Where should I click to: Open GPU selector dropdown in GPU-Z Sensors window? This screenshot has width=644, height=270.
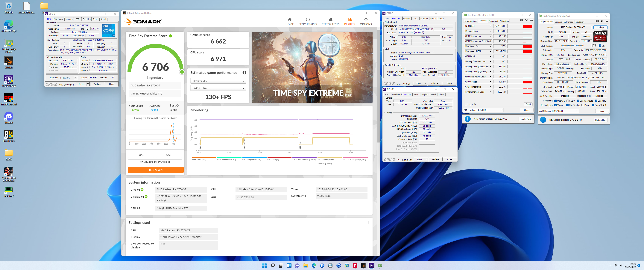click(483, 110)
